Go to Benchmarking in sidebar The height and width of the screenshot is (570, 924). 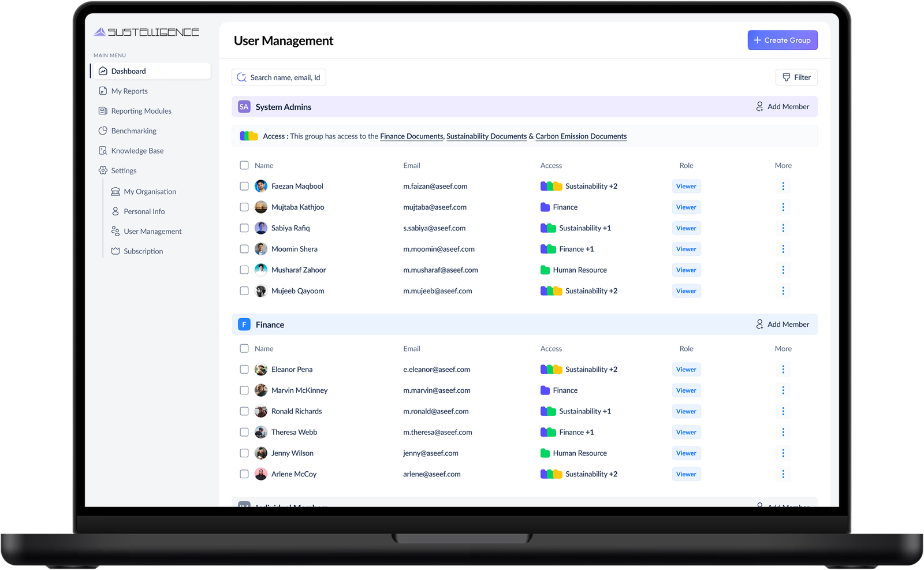coord(133,131)
